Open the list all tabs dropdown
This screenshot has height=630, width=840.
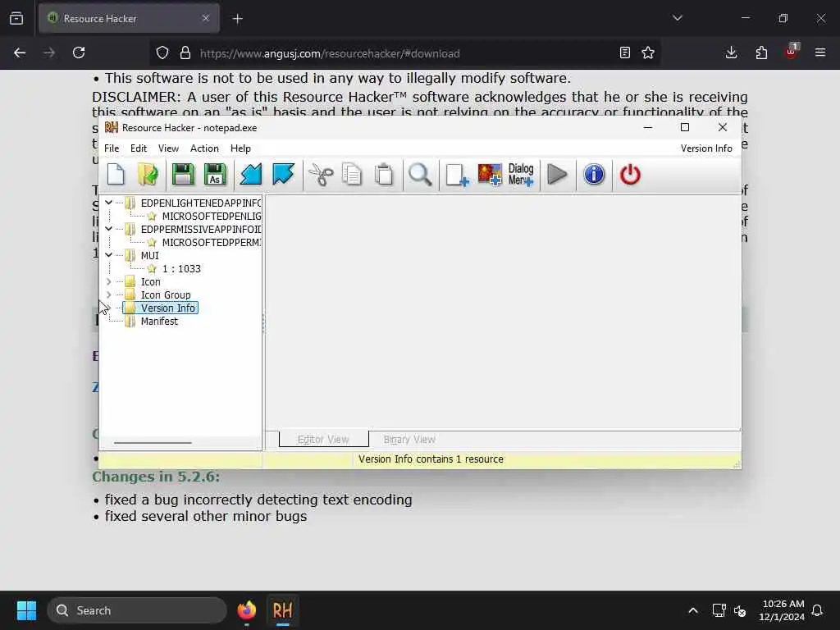tap(677, 18)
